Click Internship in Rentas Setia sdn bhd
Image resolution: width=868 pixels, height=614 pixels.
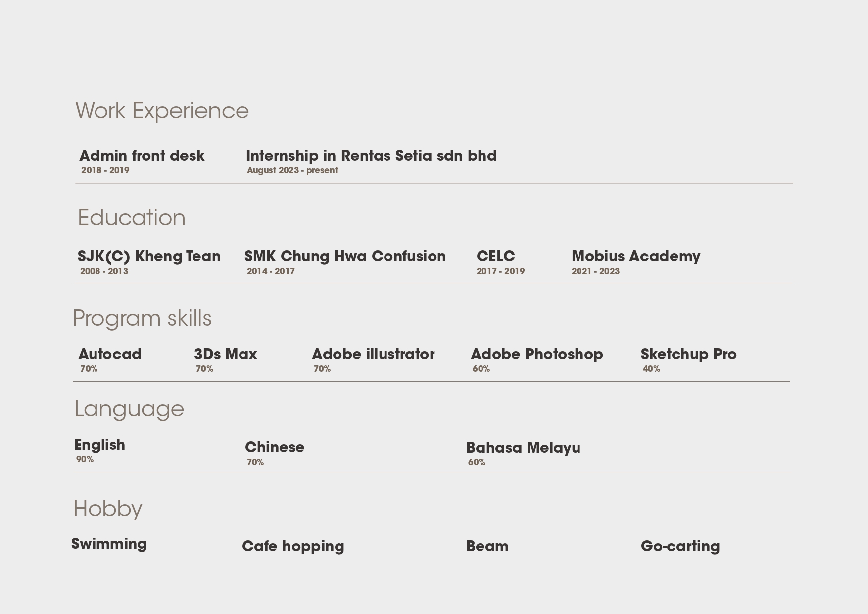click(x=371, y=156)
